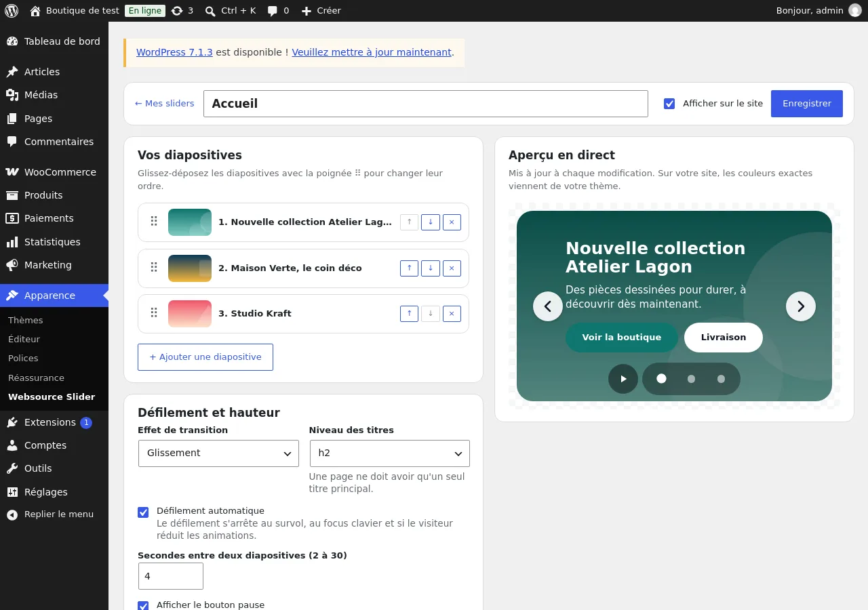Follow the Mes sliders back link
The width and height of the screenshot is (868, 610).
click(x=165, y=104)
